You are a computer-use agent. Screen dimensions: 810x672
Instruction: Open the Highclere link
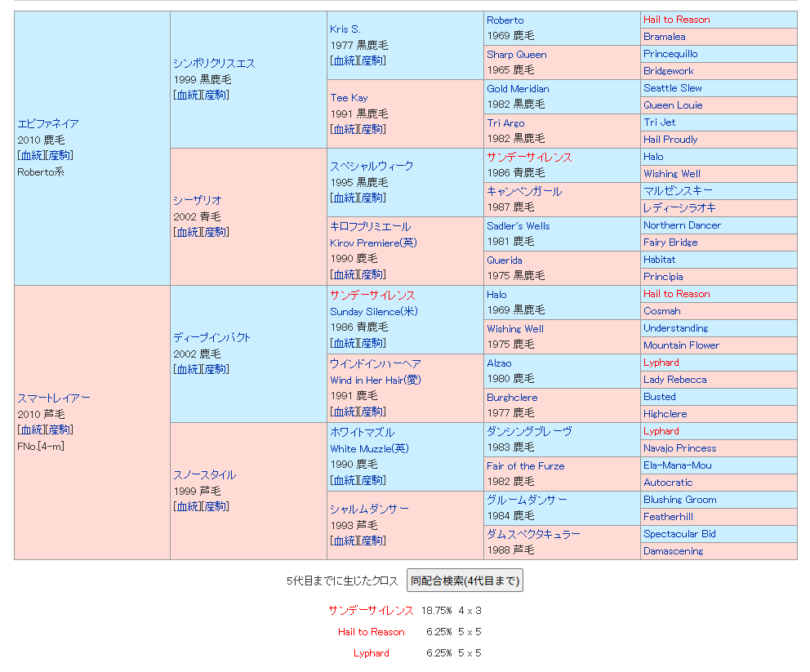coord(665,414)
